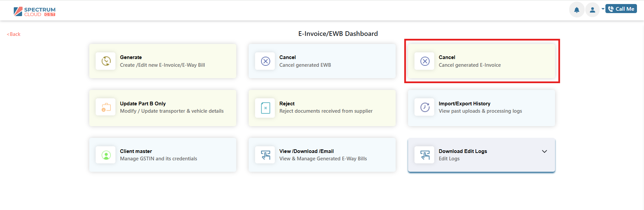The width and height of the screenshot is (644, 210).
Task: Click the Import/Export History clock icon
Action: coord(425,107)
